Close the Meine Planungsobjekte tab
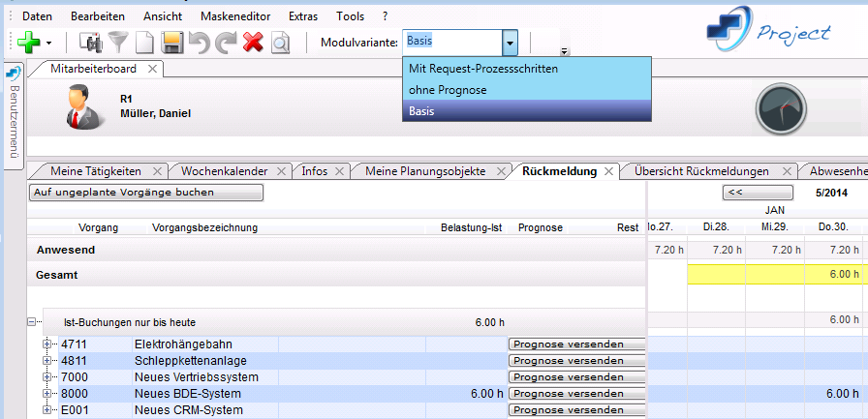This screenshot has width=868, height=419. point(501,171)
